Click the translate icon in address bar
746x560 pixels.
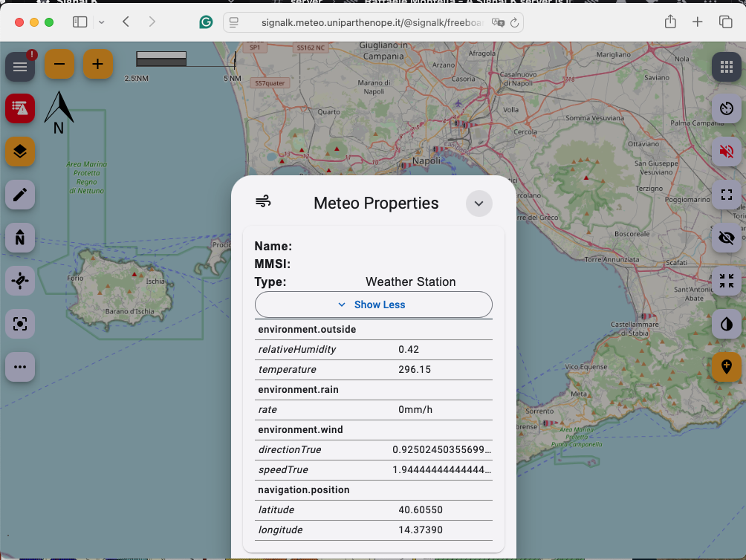[498, 22]
